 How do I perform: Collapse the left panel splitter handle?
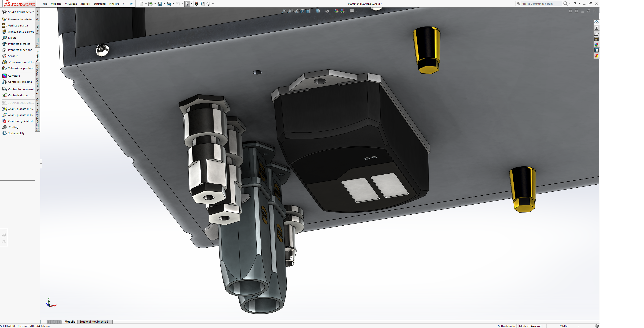click(41, 164)
